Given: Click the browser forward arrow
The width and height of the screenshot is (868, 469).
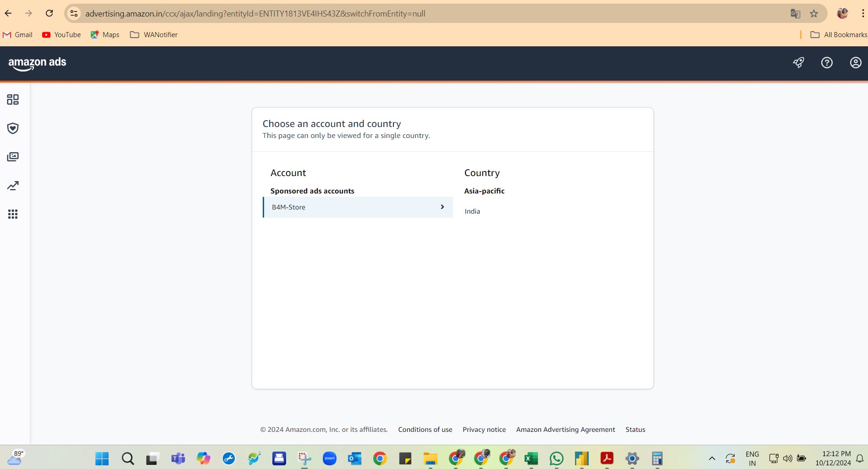Looking at the screenshot, I should pos(28,13).
